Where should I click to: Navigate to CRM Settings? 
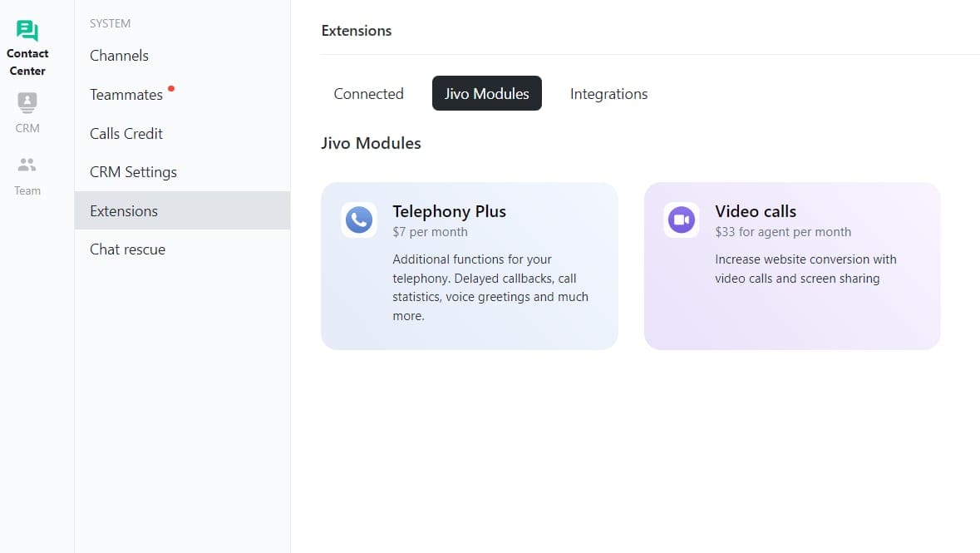133,172
